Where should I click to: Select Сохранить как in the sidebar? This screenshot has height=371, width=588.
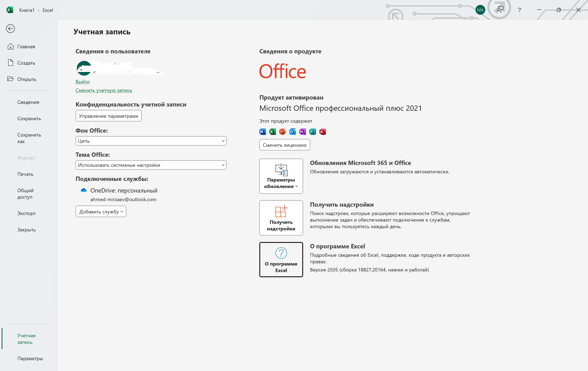pos(29,138)
